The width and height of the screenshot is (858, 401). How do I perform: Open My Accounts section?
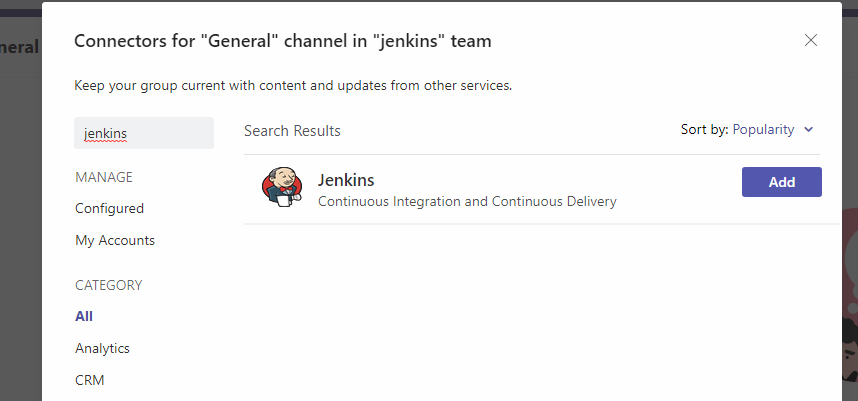pyautogui.click(x=115, y=241)
